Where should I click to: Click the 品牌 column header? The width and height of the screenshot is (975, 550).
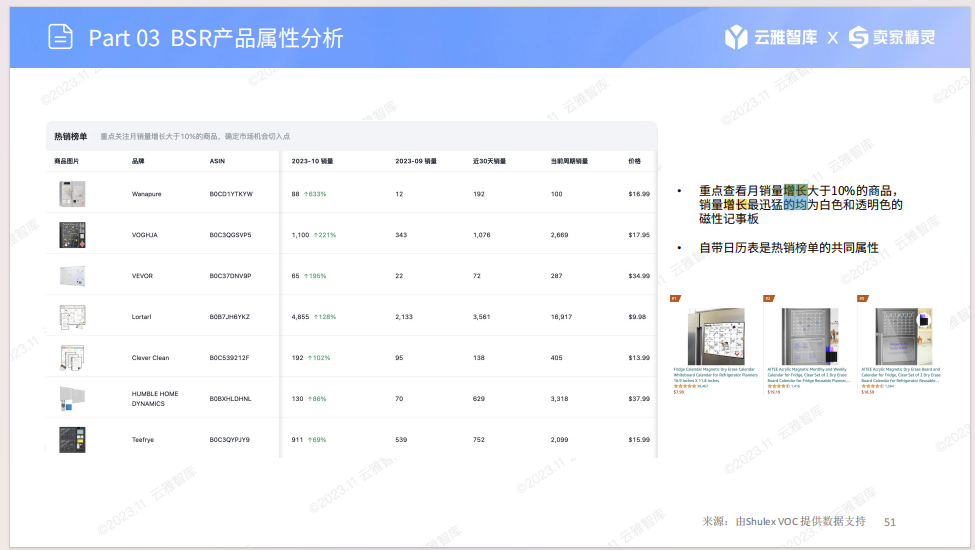138,161
